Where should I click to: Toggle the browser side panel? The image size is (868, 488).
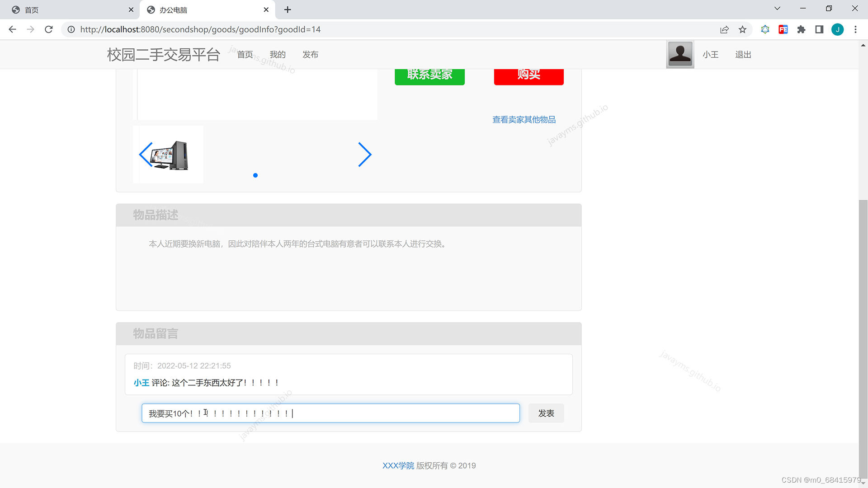click(x=819, y=29)
